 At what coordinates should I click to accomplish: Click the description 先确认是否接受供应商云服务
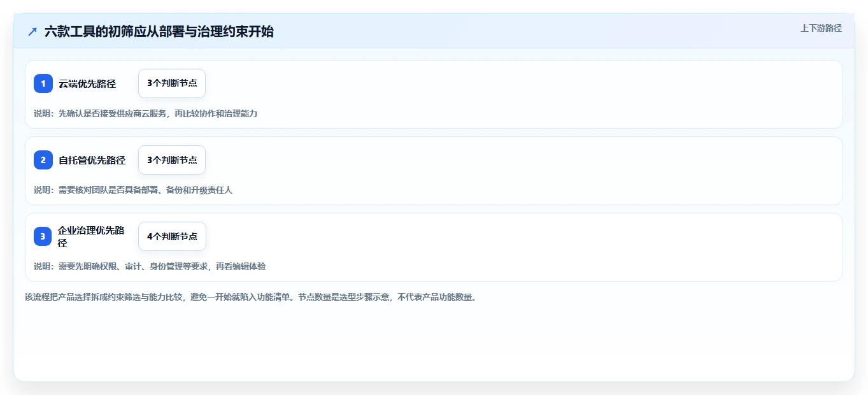click(145, 113)
